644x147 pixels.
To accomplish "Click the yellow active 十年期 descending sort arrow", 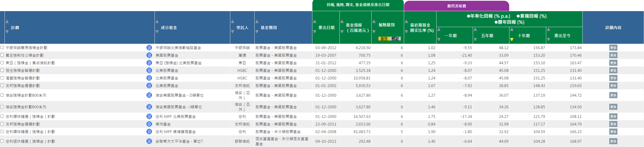I will [512, 39].
